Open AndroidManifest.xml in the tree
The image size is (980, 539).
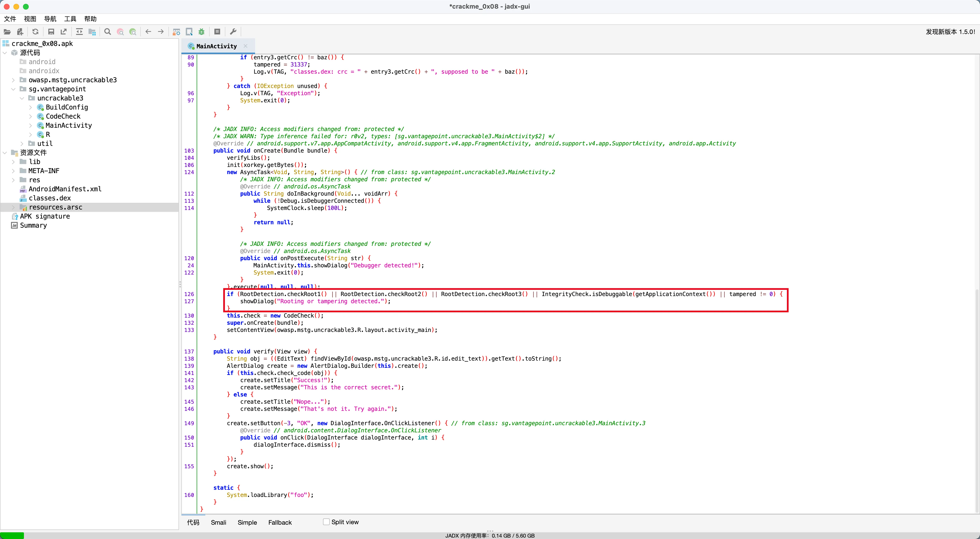[x=65, y=189]
